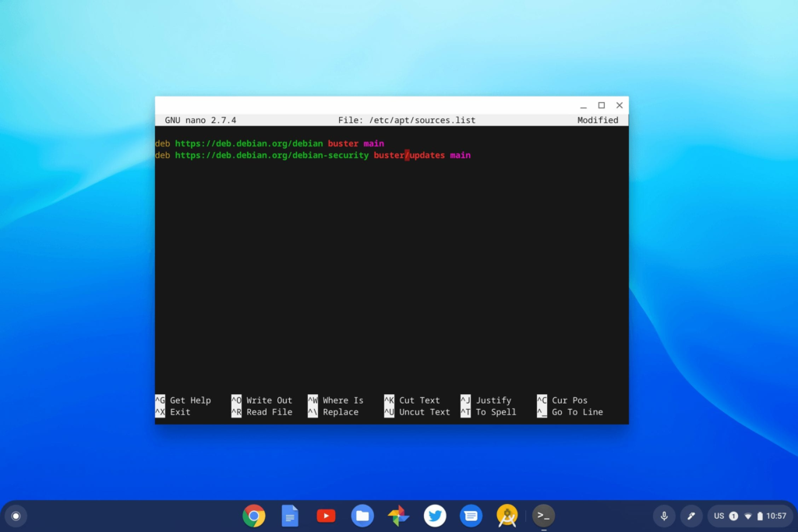The height and width of the screenshot is (532, 798).
Task: Launch YouTube app from the shelf
Action: tap(326, 516)
